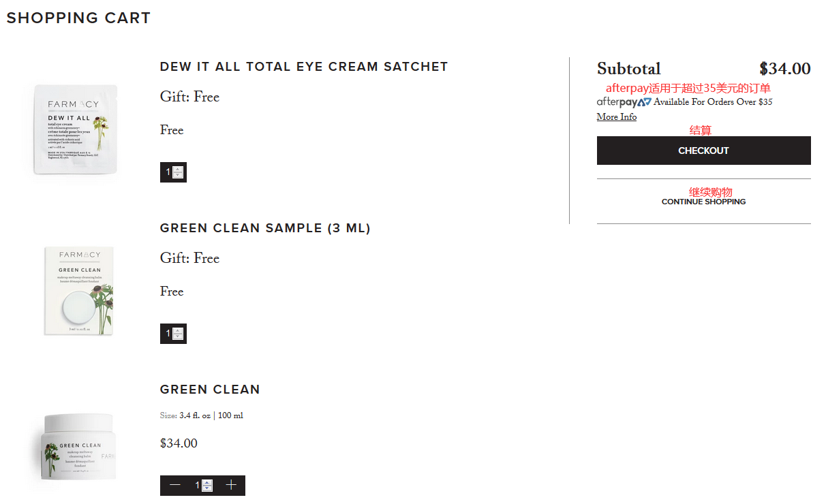Image resolution: width=826 pixels, height=504 pixels.
Task: Click the Continue Shopping link
Action: (703, 202)
